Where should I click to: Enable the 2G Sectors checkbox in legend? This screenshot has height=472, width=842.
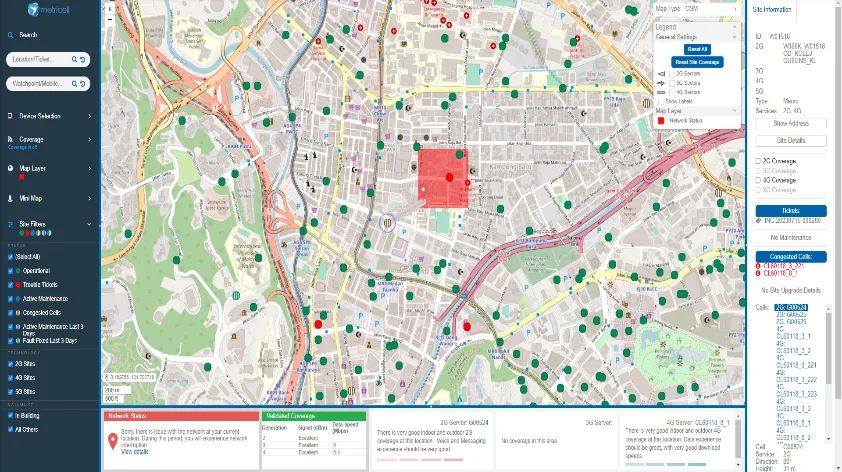672,74
